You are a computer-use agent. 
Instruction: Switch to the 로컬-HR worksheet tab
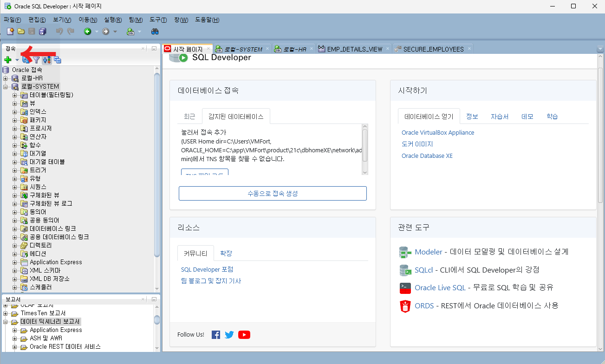(x=294, y=49)
